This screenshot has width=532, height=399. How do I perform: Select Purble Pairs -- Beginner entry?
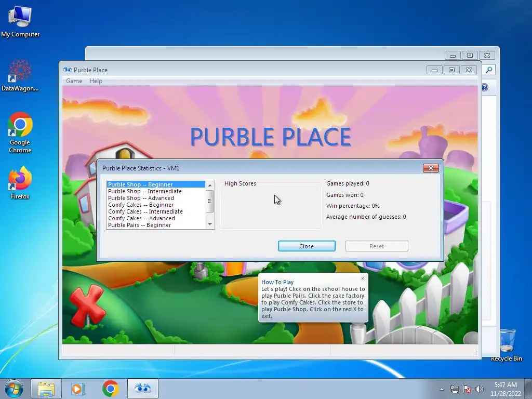[x=156, y=225]
